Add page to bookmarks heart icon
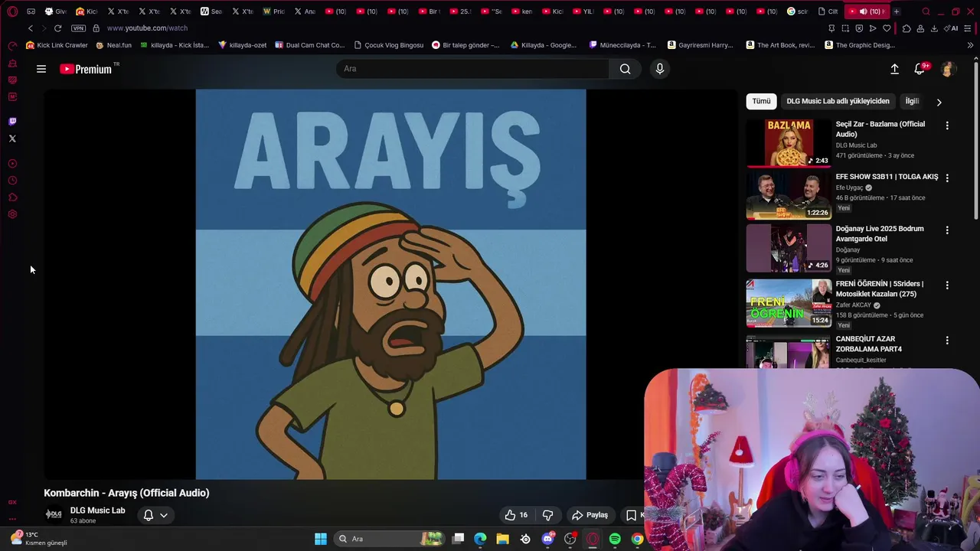Screen dimensions: 980x551 [x=887, y=28]
